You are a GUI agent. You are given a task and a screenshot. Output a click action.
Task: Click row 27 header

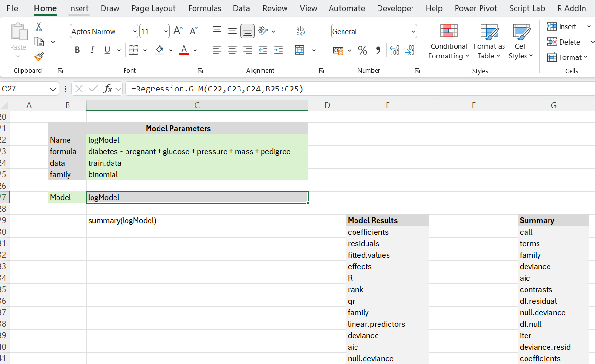tap(4, 197)
